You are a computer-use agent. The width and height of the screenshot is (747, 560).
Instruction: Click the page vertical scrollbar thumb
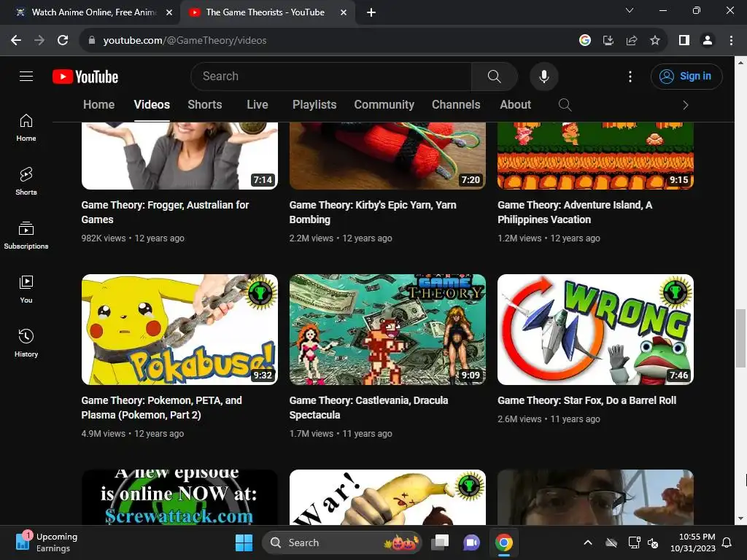point(740,338)
